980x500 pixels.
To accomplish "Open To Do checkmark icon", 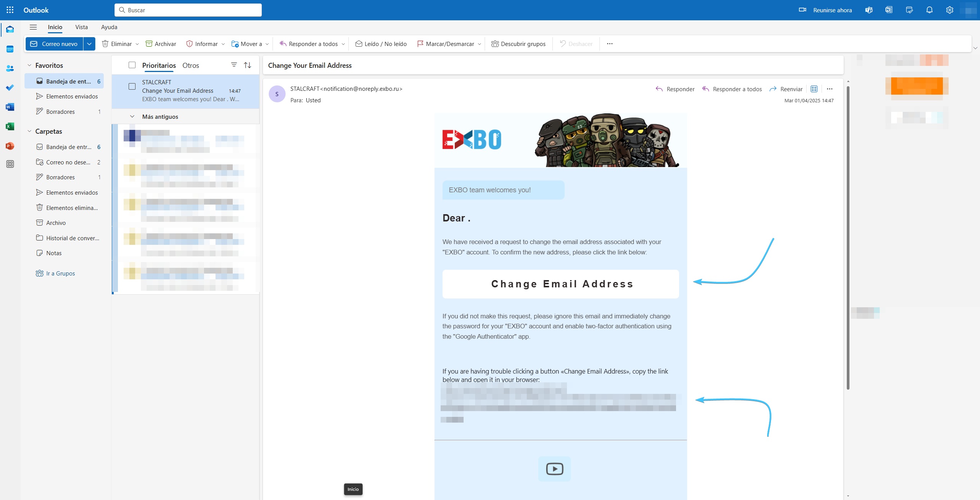I will (x=10, y=88).
